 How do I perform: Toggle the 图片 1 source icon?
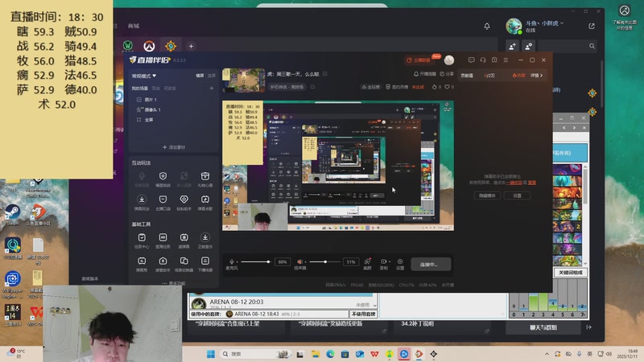(138, 100)
